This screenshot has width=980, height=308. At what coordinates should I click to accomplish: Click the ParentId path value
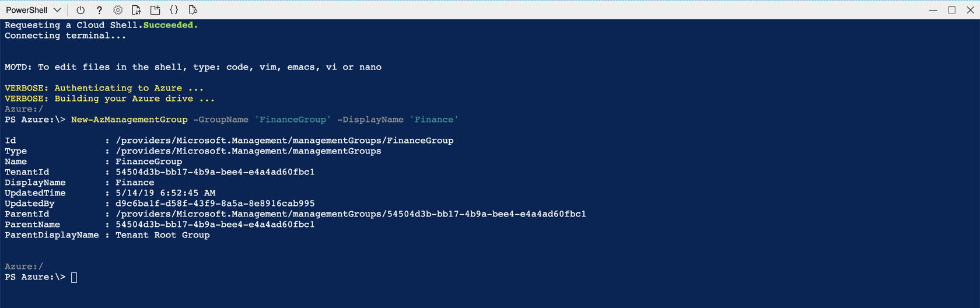tap(351, 214)
